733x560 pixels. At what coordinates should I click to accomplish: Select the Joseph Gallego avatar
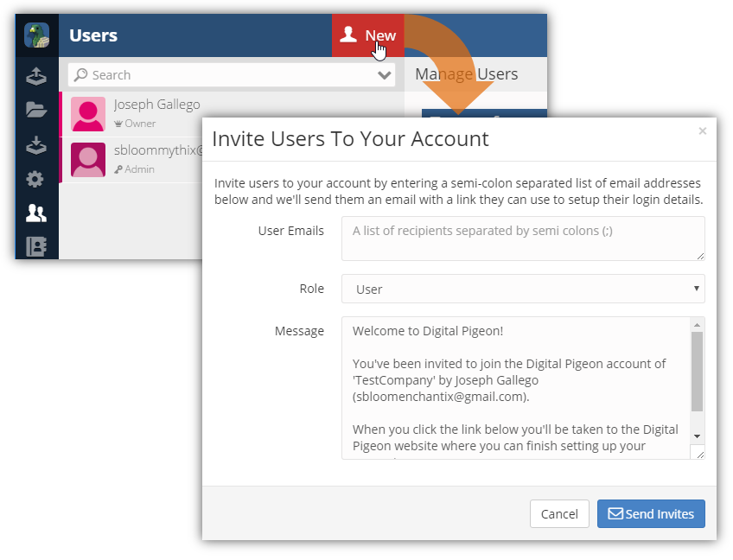pos(88,114)
